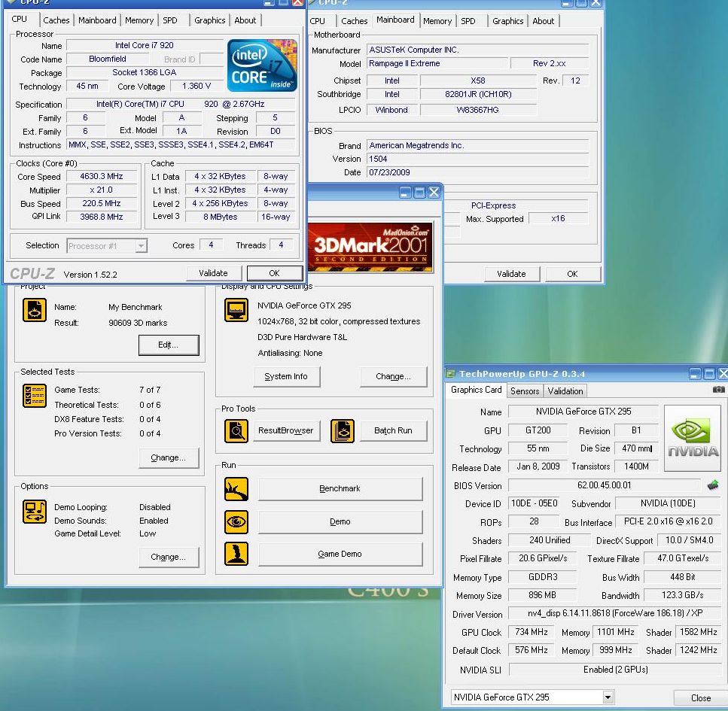Click the Core Speed 4630.3 MHz value
Image resolution: width=728 pixels, height=711 pixels.
[x=102, y=176]
